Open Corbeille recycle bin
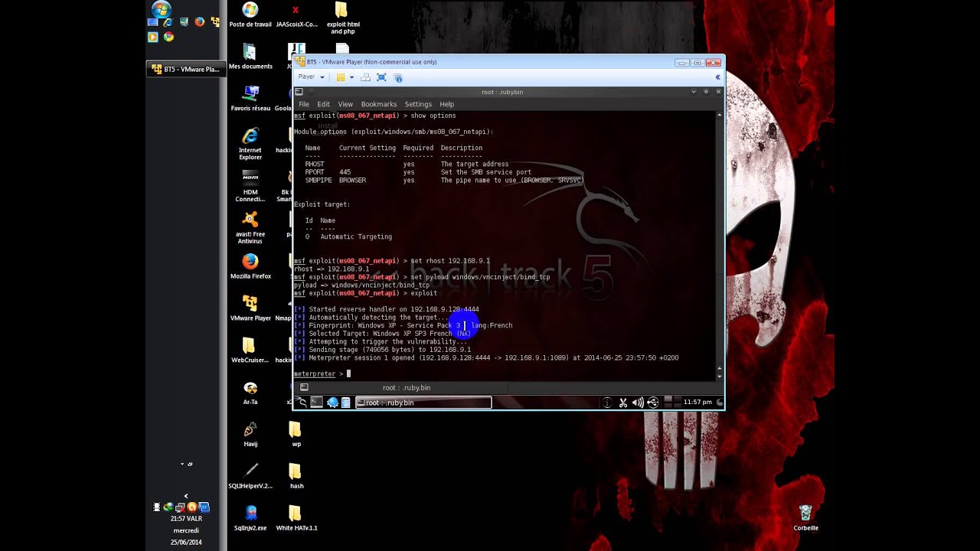The height and width of the screenshot is (551, 980). tap(805, 518)
